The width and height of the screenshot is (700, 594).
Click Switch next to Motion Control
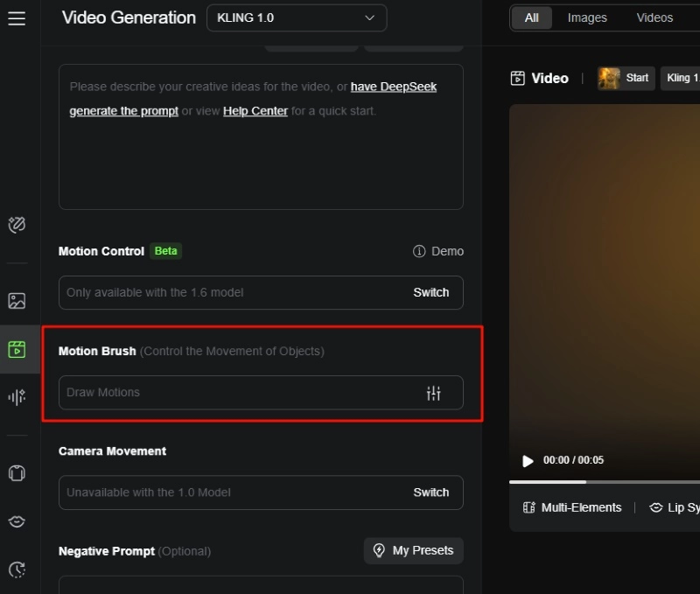431,292
